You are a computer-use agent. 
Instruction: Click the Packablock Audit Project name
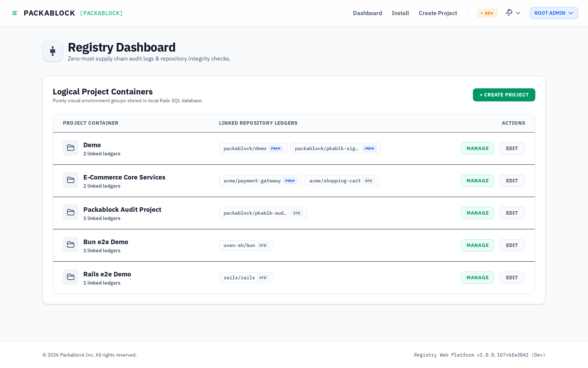[122, 210]
